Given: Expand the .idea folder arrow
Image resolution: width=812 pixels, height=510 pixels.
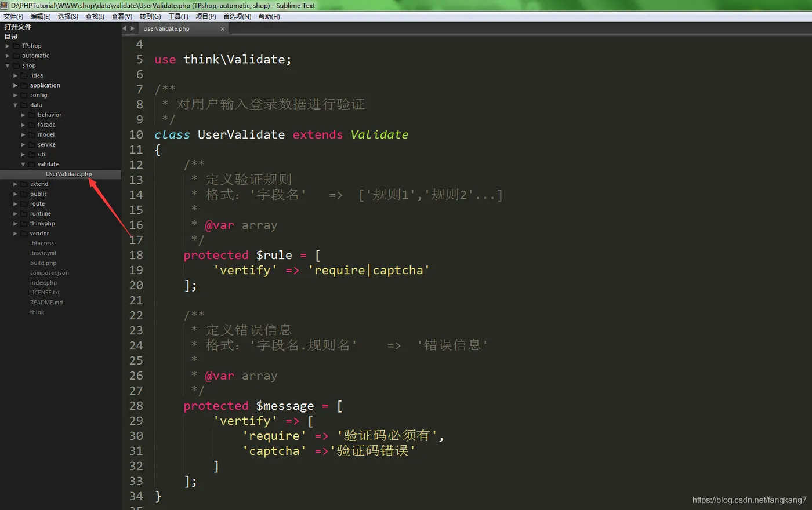Looking at the screenshot, I should pyautogui.click(x=16, y=75).
